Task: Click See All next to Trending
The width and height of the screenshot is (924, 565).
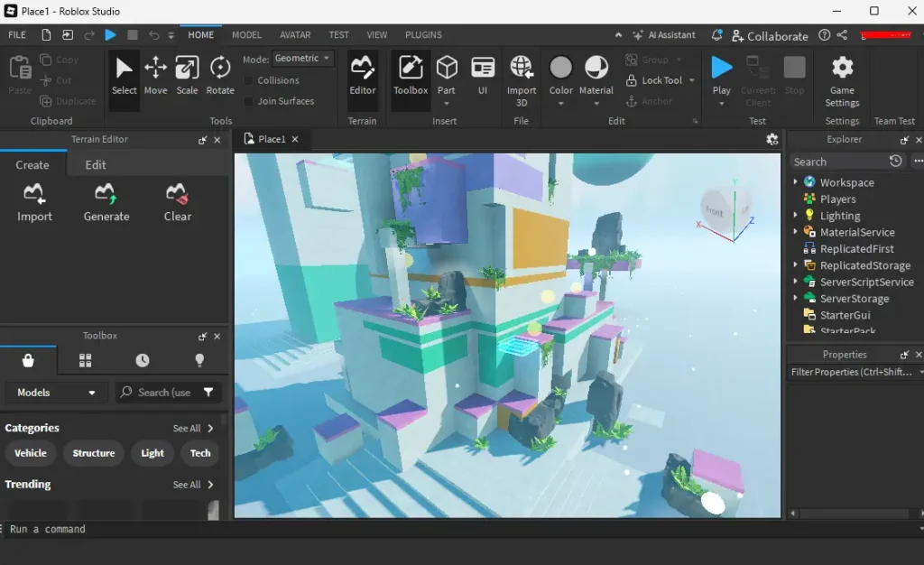Action: click(193, 485)
